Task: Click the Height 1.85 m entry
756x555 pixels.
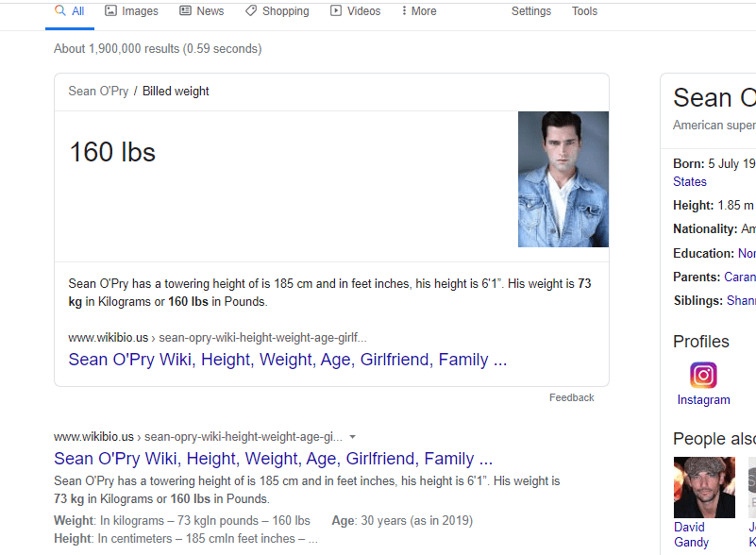Action: tap(714, 206)
